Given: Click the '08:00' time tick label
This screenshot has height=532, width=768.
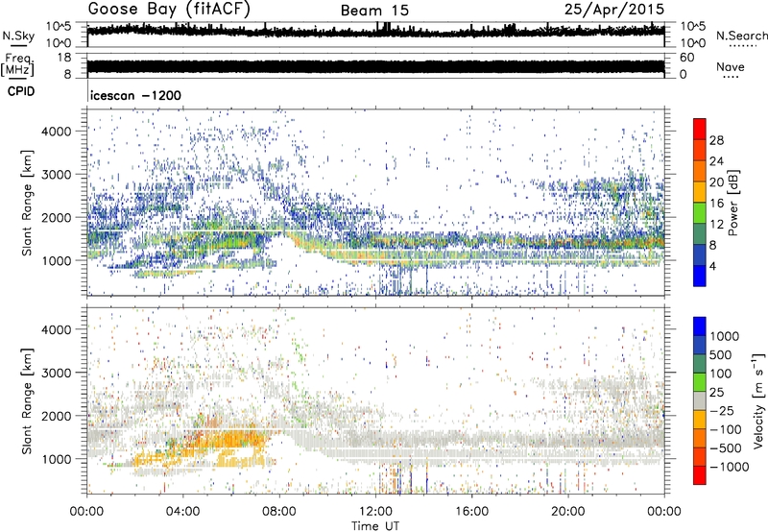Looking at the screenshot, I should pyautogui.click(x=279, y=512).
